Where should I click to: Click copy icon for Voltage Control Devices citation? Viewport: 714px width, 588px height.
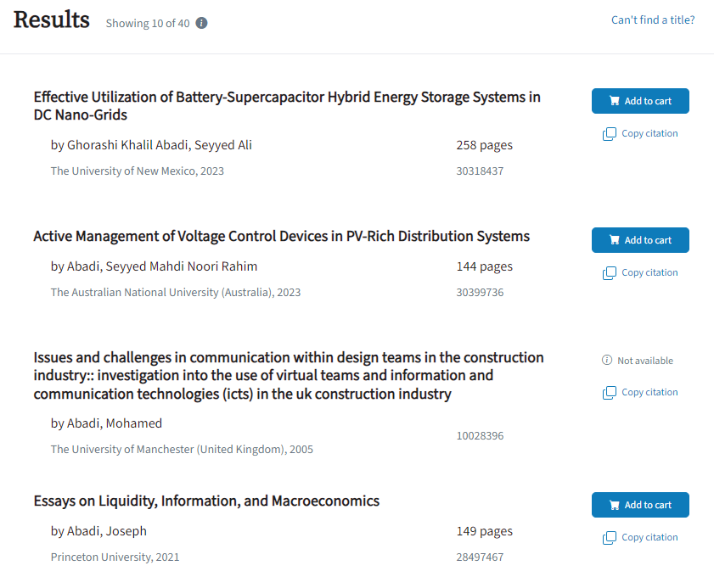609,273
